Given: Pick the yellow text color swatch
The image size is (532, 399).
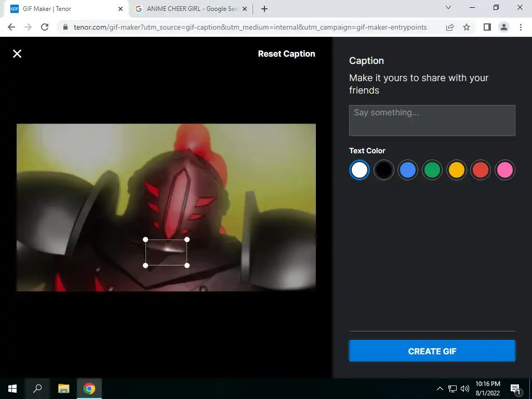Looking at the screenshot, I should 456,170.
